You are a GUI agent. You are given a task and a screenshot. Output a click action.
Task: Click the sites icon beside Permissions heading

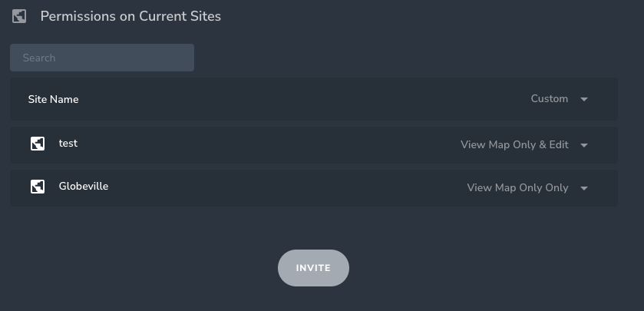[19, 16]
